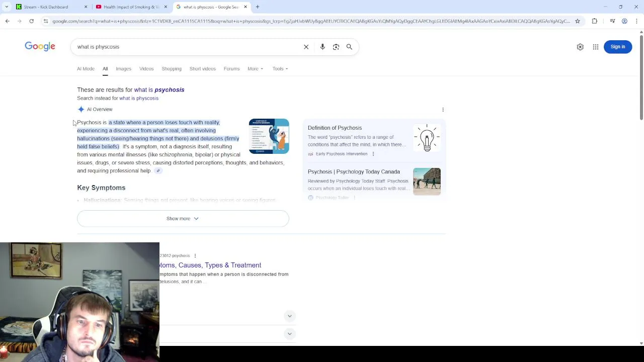This screenshot has height=362, width=644.
Task: Click the source link icon after 'professional help'
Action: coord(158,171)
